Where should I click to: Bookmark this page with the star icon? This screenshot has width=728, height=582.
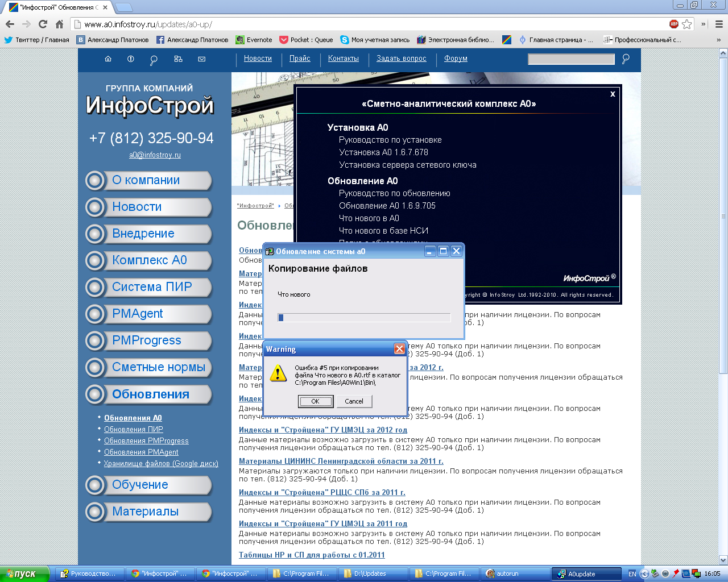(687, 24)
